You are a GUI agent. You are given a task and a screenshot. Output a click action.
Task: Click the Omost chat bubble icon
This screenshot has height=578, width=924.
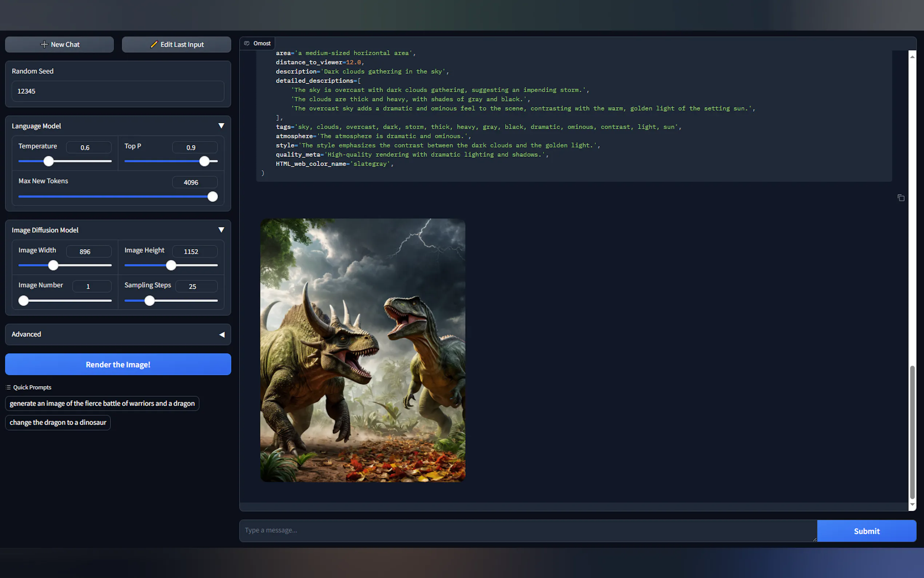247,43
